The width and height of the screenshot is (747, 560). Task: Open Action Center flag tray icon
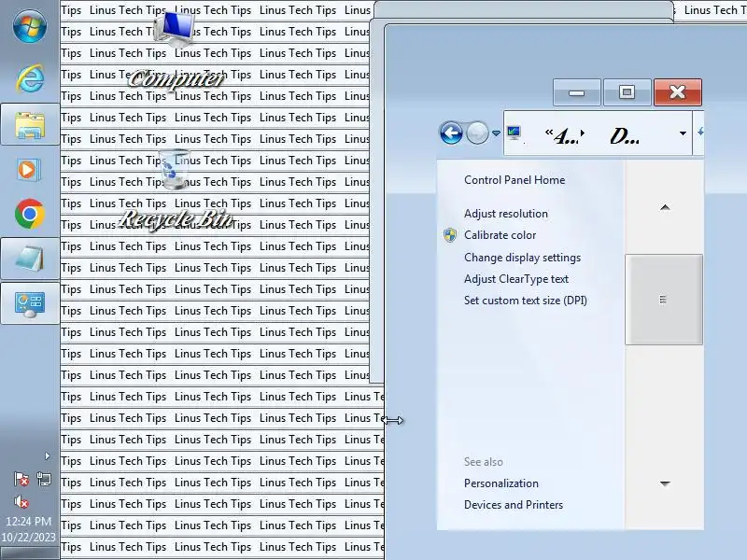pos(21,479)
